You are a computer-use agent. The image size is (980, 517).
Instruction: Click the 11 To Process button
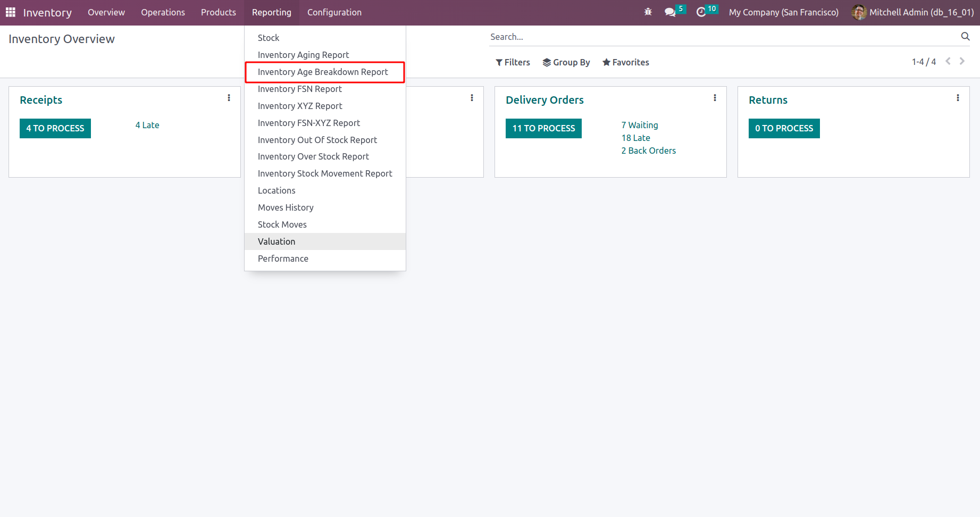click(x=543, y=128)
